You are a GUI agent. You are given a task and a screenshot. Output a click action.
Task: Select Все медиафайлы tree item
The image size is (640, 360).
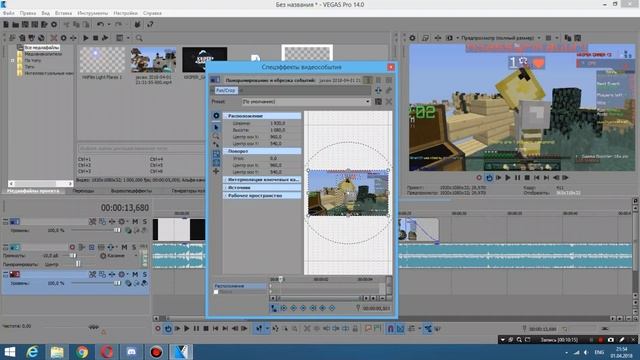[42, 47]
